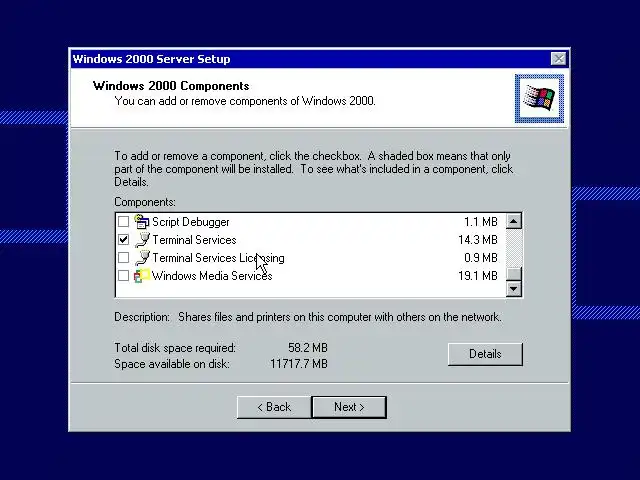Click the 1.1 MB size value
Image resolution: width=640 pixels, height=480 pixels.
pos(481,222)
